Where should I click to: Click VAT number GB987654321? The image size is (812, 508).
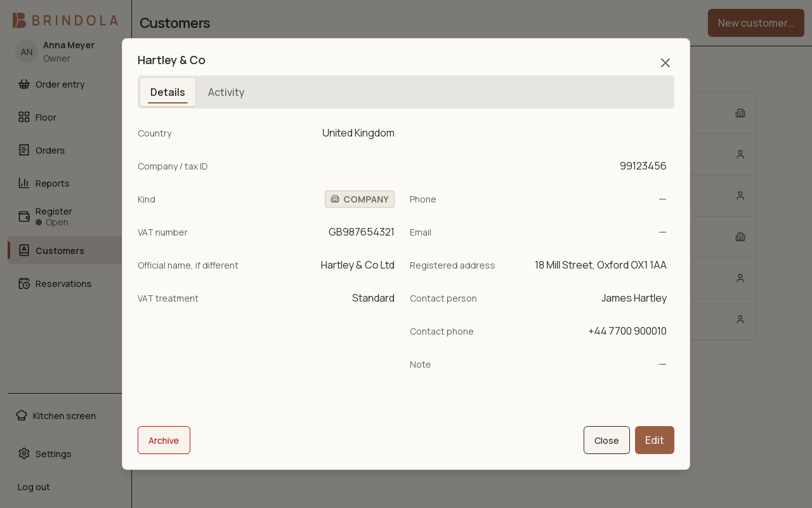[x=362, y=232]
